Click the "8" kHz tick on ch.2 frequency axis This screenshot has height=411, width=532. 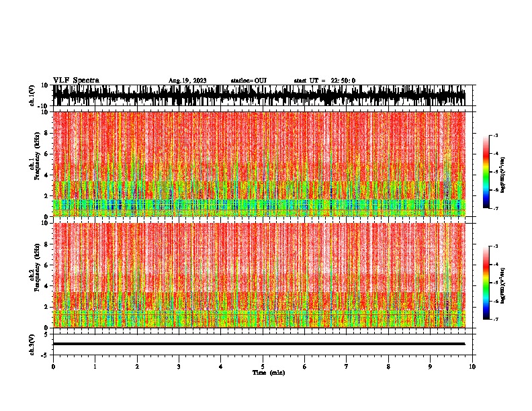coord(47,244)
